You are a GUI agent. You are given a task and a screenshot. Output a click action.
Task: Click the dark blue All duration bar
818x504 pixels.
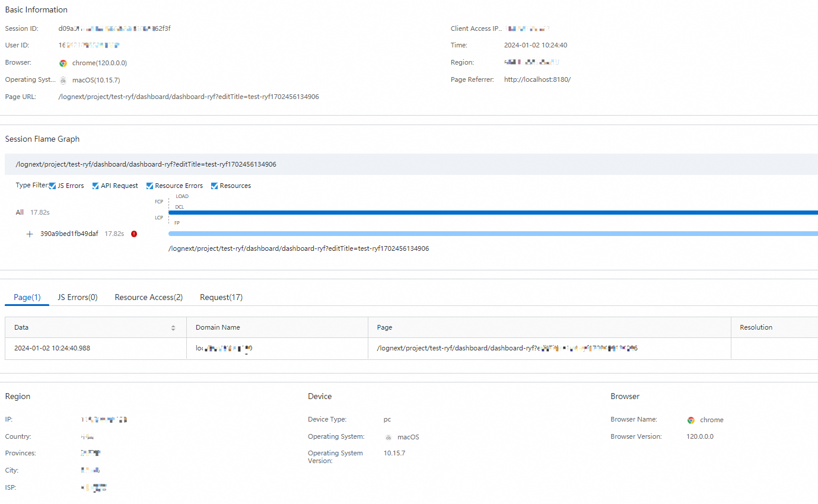[x=493, y=212]
